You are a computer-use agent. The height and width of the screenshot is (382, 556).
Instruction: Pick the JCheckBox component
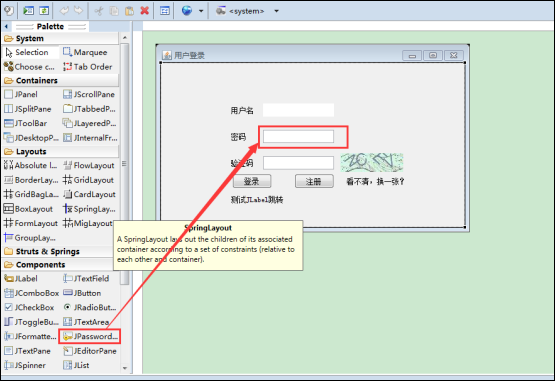[29, 308]
